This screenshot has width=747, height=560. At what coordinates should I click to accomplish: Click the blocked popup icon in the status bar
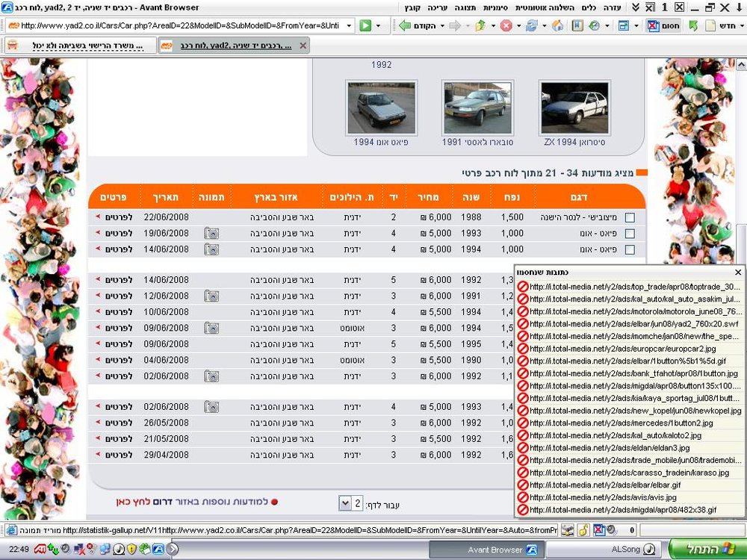pyautogui.click(x=599, y=529)
